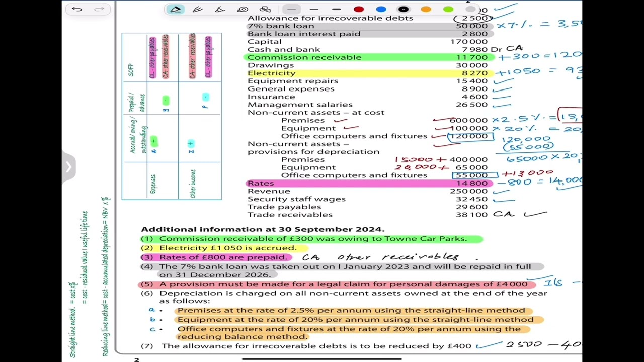Expand the left sidebar panel arrow

[68, 167]
